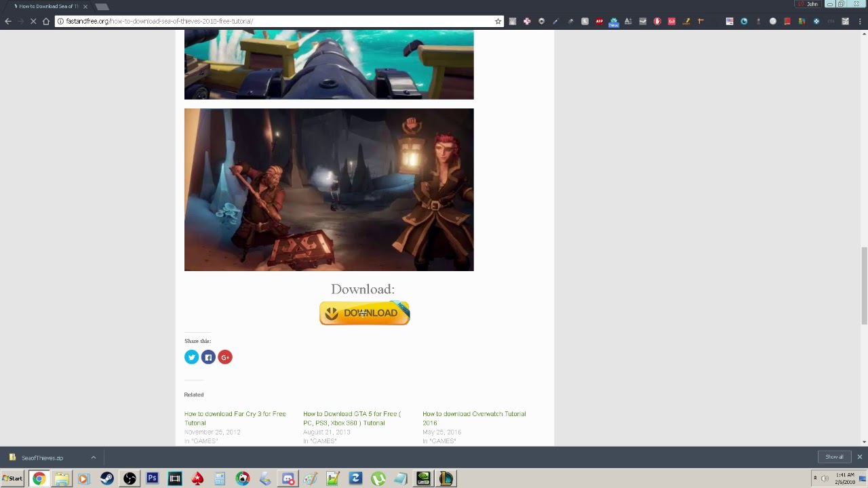Open uTorrent from the taskbar
This screenshot has width=868, height=488.
pos(378,479)
